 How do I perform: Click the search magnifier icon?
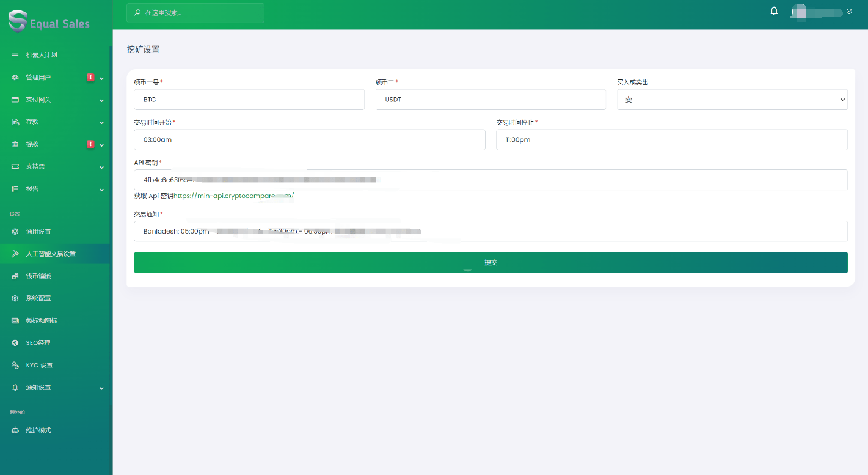(x=137, y=12)
